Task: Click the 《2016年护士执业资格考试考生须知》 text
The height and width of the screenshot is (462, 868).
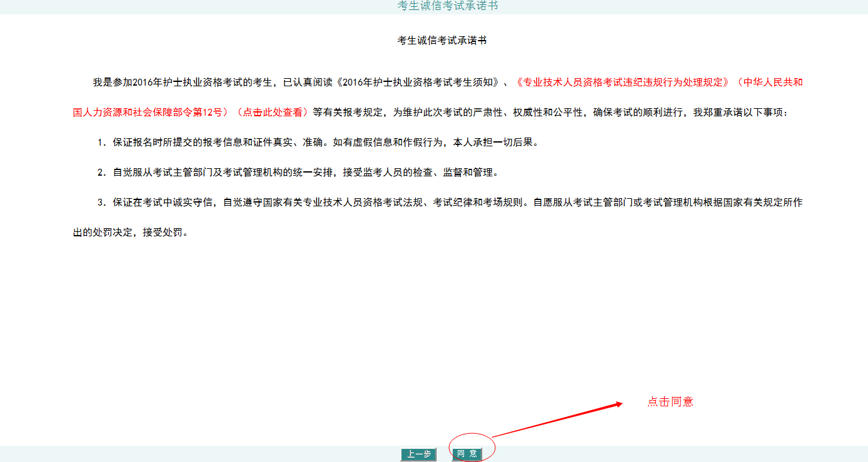Action: [418, 83]
